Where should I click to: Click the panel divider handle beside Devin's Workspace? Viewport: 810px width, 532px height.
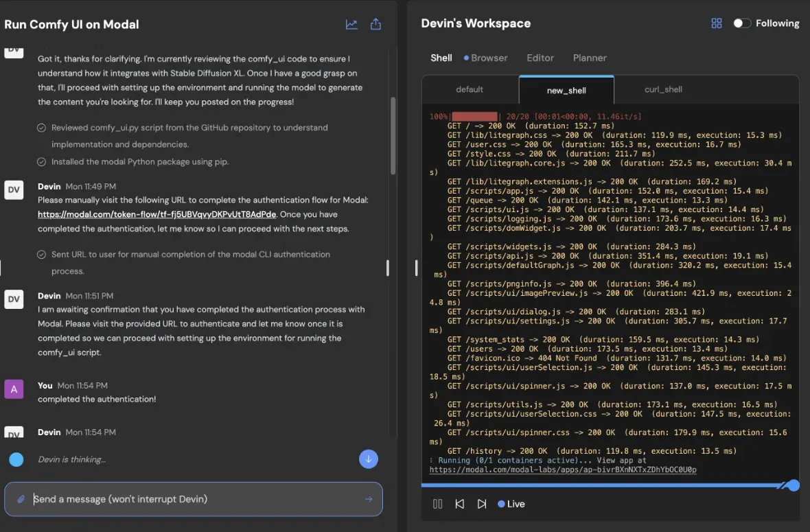point(417,268)
